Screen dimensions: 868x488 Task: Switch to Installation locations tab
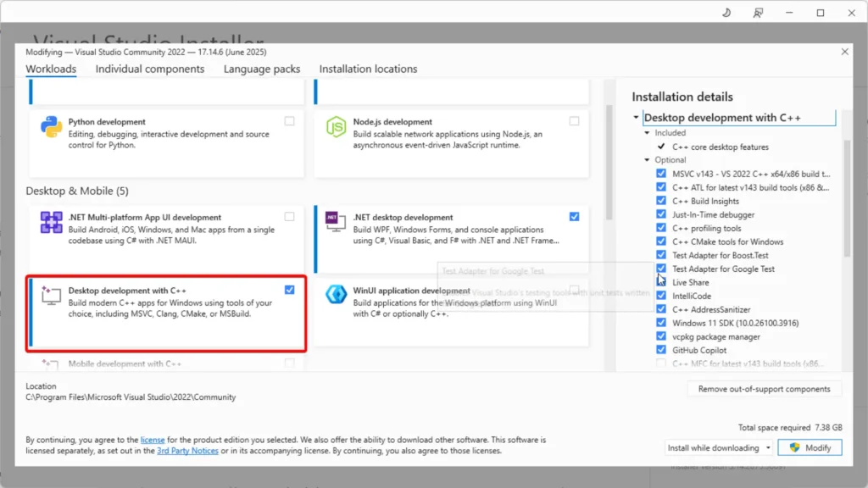pos(368,69)
